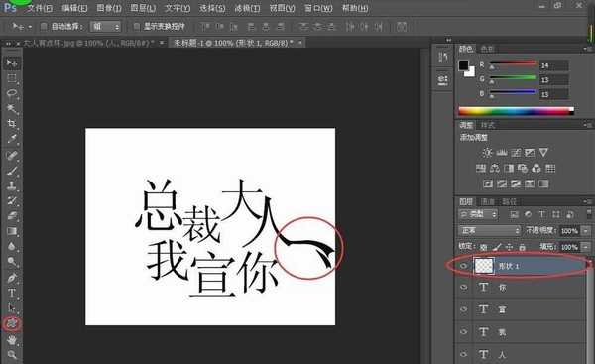Toggle lock transparent pixels
The image size is (595, 364).
(x=484, y=247)
